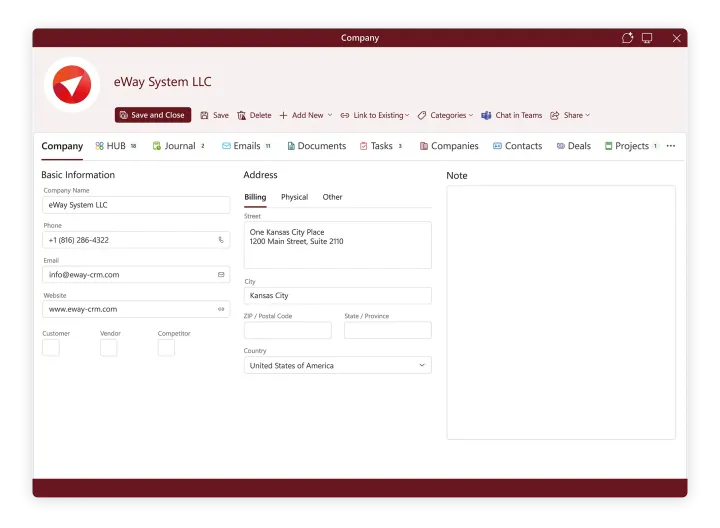The width and height of the screenshot is (720, 528).
Task: Select the Billing address tab
Action: [255, 197]
